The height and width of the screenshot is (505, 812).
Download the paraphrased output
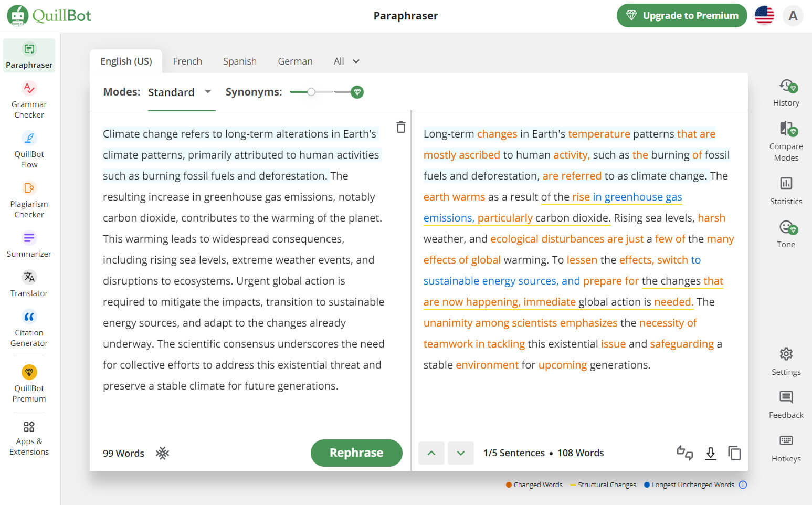pyautogui.click(x=710, y=453)
